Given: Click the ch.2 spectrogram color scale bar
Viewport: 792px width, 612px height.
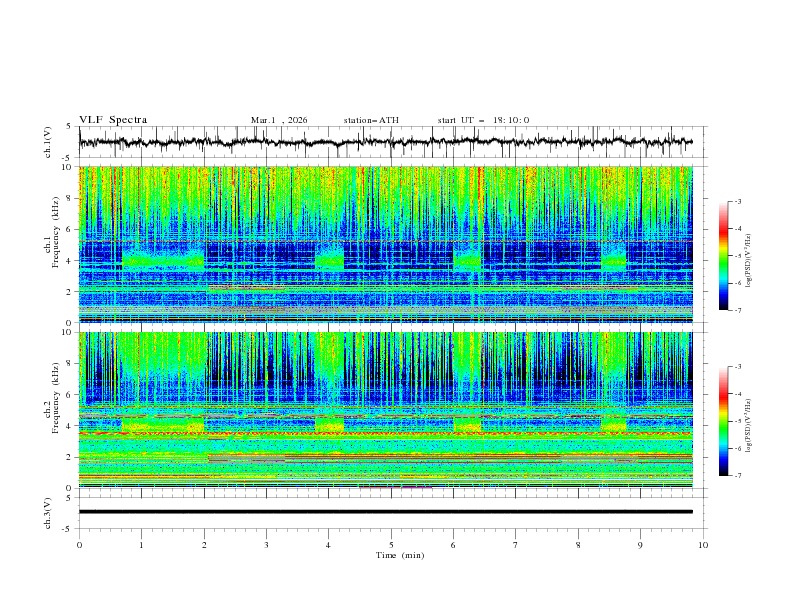Looking at the screenshot, I should coord(723,421).
